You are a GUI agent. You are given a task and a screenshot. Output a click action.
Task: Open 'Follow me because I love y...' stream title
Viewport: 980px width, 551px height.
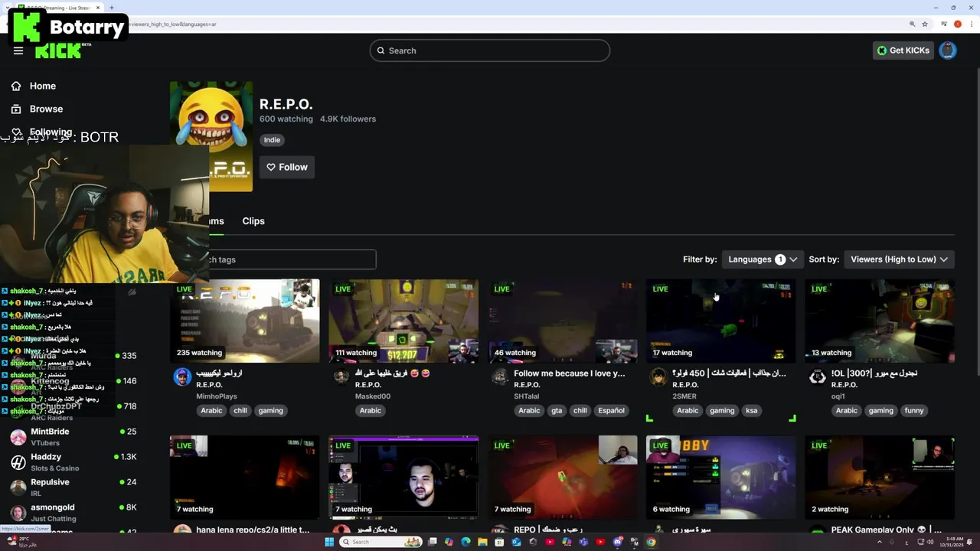coord(570,373)
